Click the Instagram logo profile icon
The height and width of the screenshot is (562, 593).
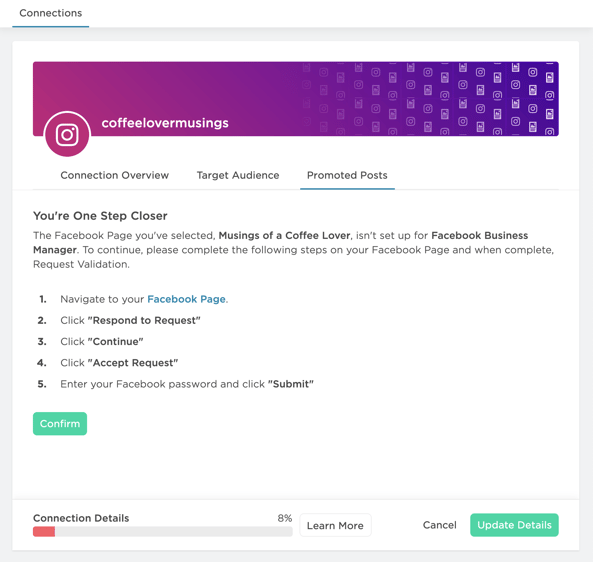(x=67, y=134)
